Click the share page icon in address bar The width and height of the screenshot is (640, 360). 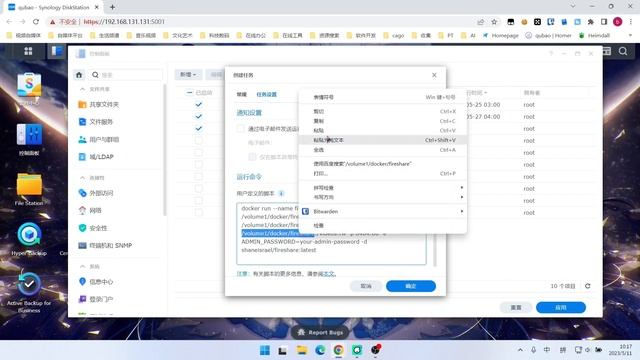pos(481,22)
